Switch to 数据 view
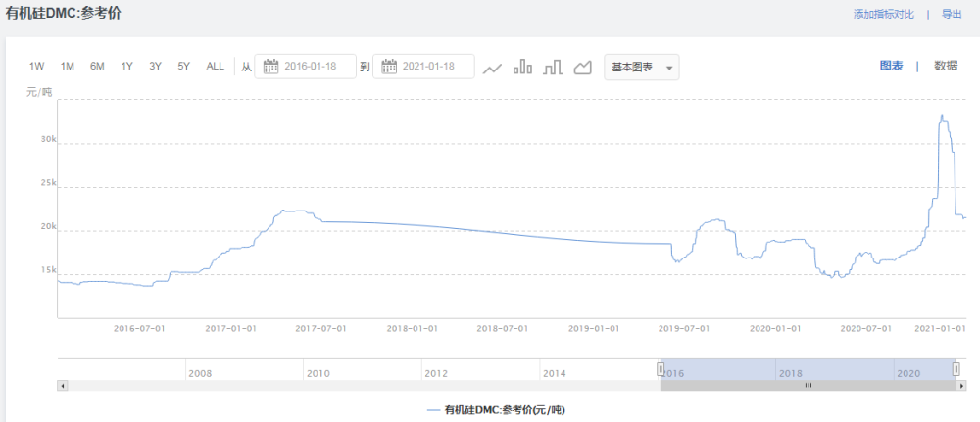The width and height of the screenshot is (980, 422). coord(946,67)
